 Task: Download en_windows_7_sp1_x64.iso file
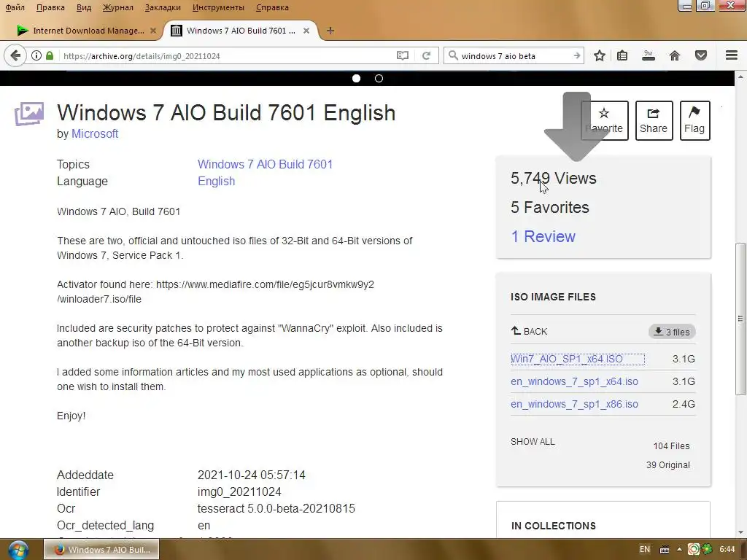575,381
